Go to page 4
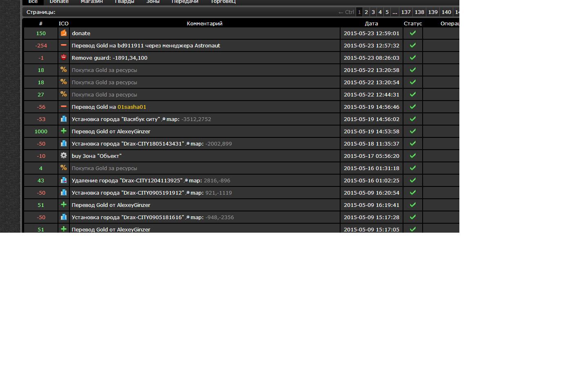This screenshot has height=368, width=588. point(380,12)
